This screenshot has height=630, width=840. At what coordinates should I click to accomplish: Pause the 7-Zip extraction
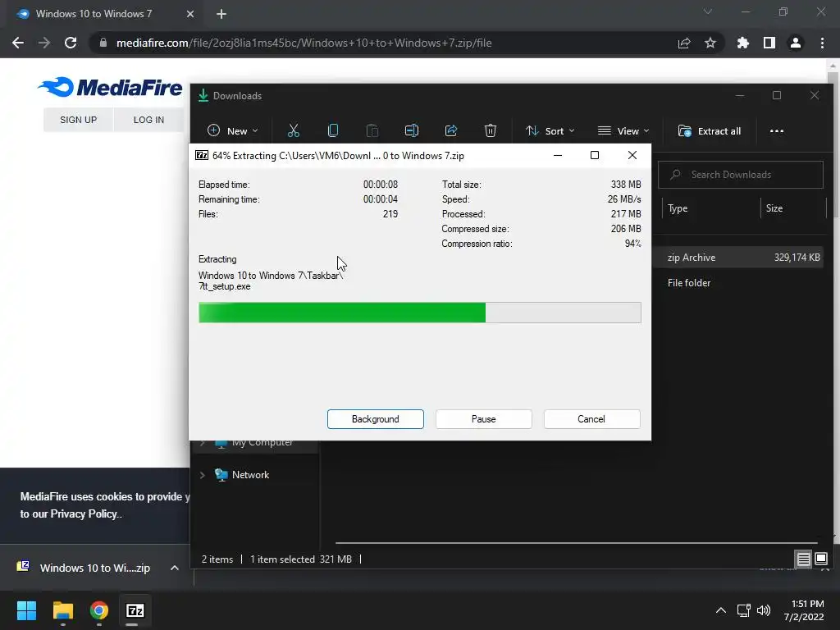click(x=484, y=419)
